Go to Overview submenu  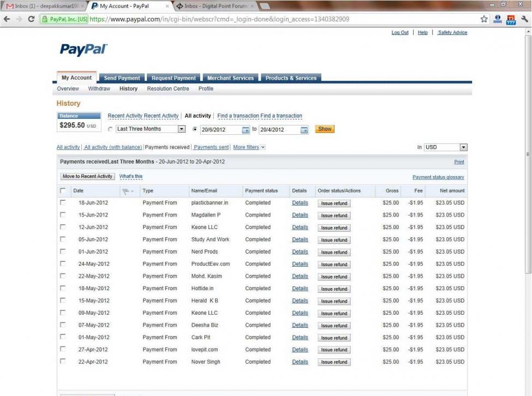tap(68, 88)
